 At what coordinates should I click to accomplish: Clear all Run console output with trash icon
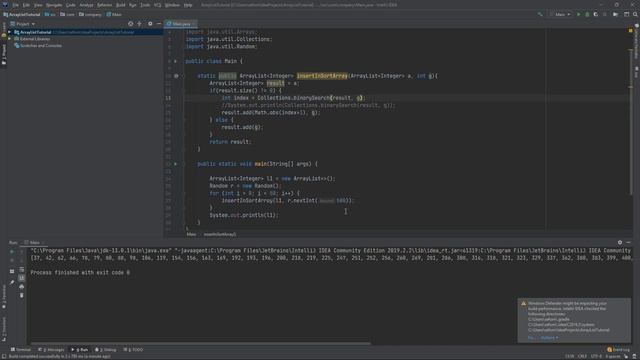[22, 295]
